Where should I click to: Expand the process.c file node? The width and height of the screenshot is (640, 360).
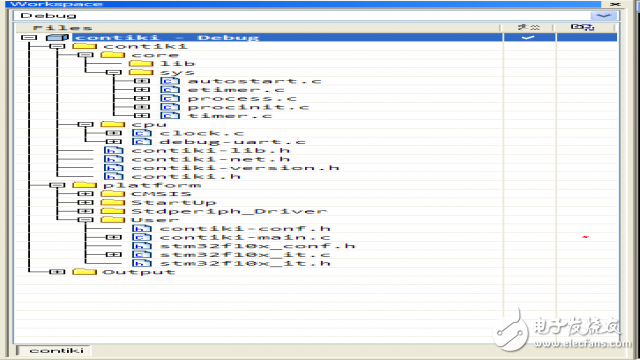(142, 98)
